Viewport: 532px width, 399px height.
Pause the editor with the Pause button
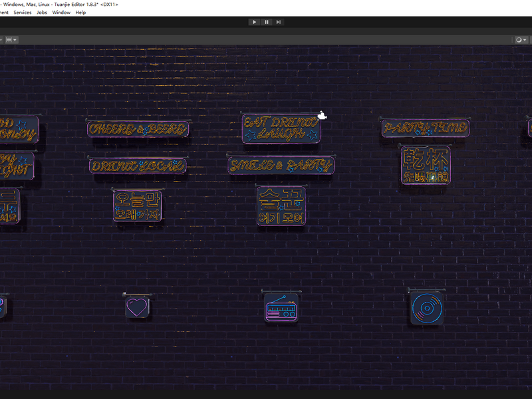coord(267,22)
